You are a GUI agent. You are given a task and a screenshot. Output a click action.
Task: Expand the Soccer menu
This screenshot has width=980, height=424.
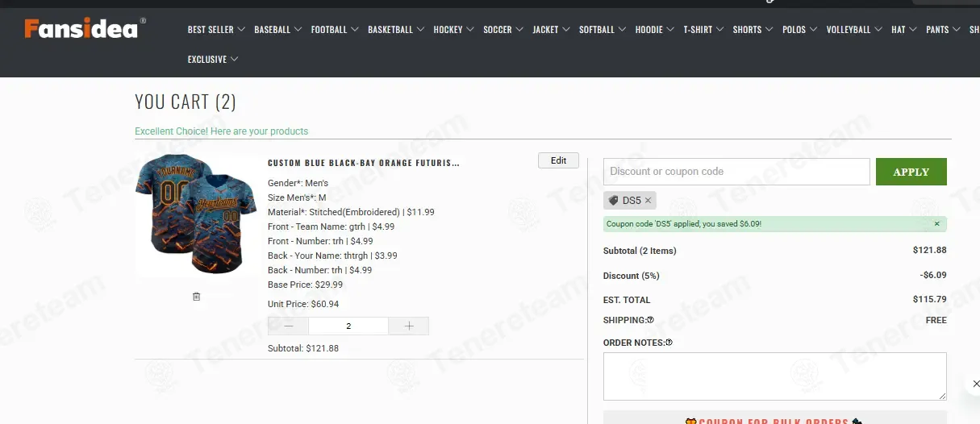tap(503, 30)
